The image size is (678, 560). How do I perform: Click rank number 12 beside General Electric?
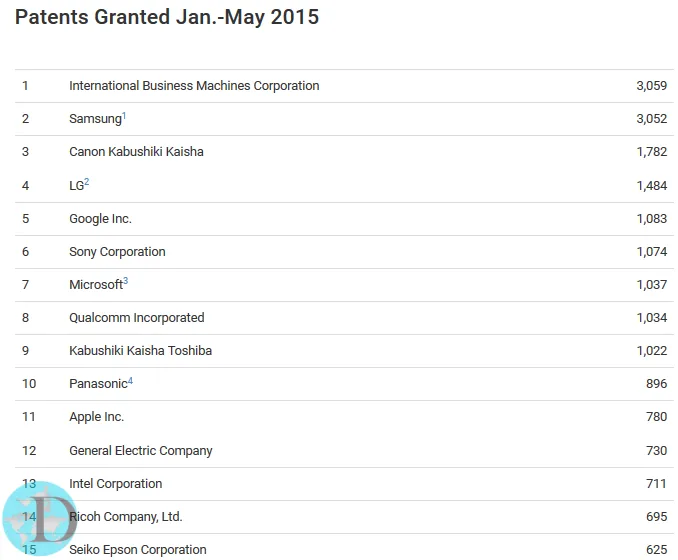click(x=29, y=451)
